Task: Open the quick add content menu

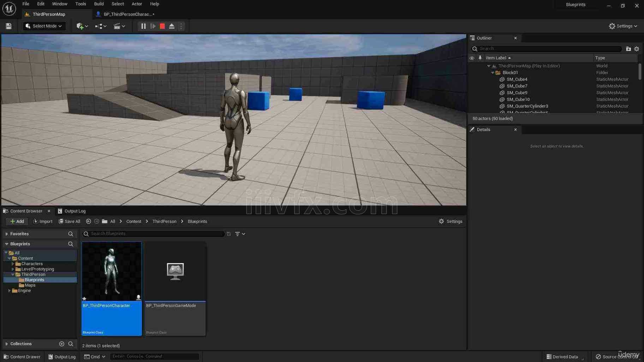Action: click(82, 26)
